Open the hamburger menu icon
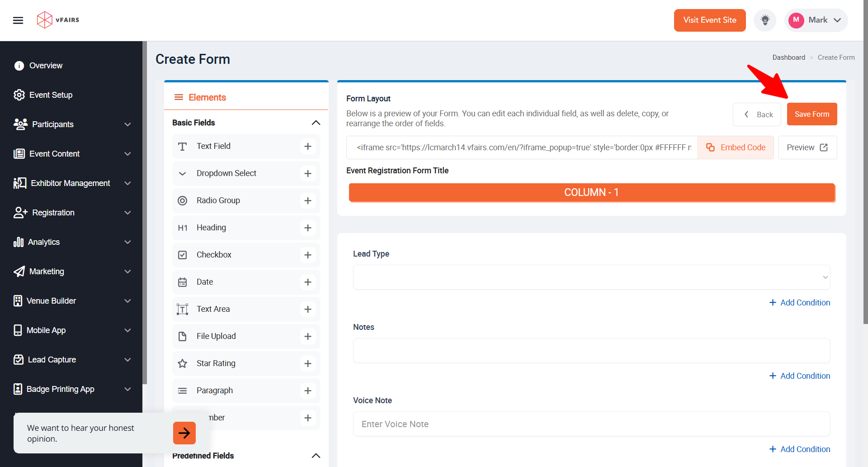Screen dimensions: 868x467 point(18,20)
